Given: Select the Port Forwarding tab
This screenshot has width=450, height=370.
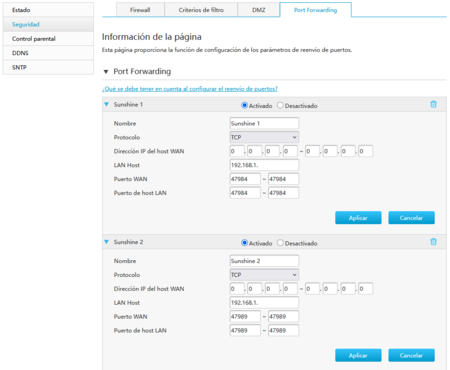Looking at the screenshot, I should (x=315, y=10).
